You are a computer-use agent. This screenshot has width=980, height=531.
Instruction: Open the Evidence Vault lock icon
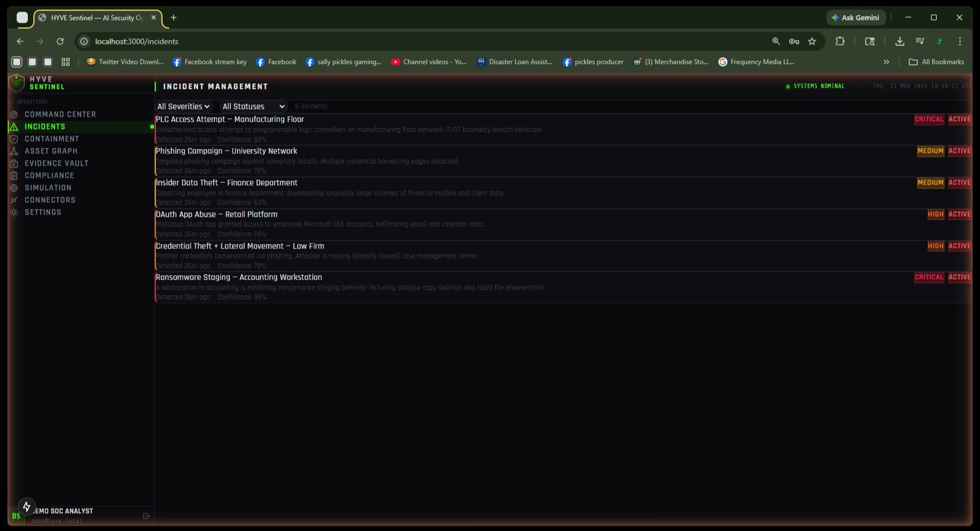point(14,163)
